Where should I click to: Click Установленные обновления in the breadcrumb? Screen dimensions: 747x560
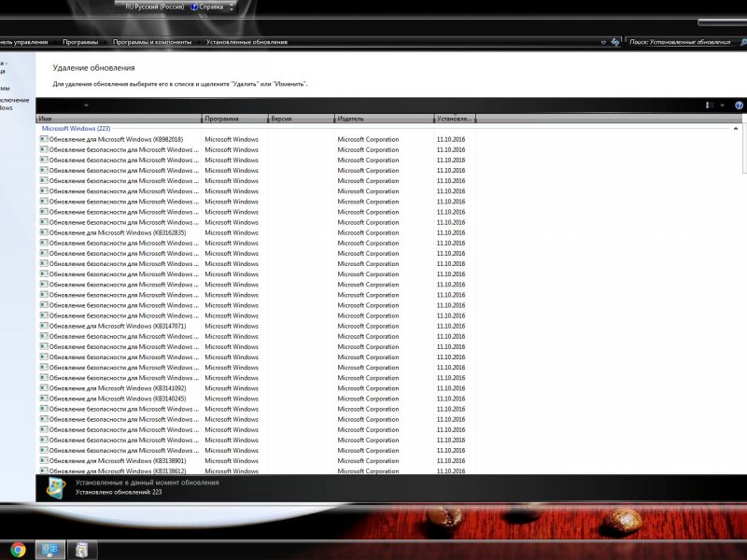point(247,42)
